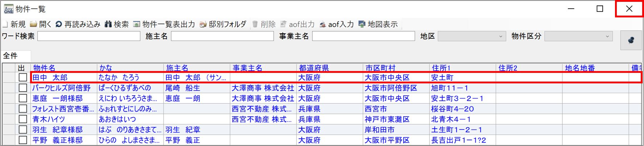Image resolution: width=644 pixels, height=146 pixels.
Task: Select the 羽生 紀章様邸 property name
Action: pos(57,130)
